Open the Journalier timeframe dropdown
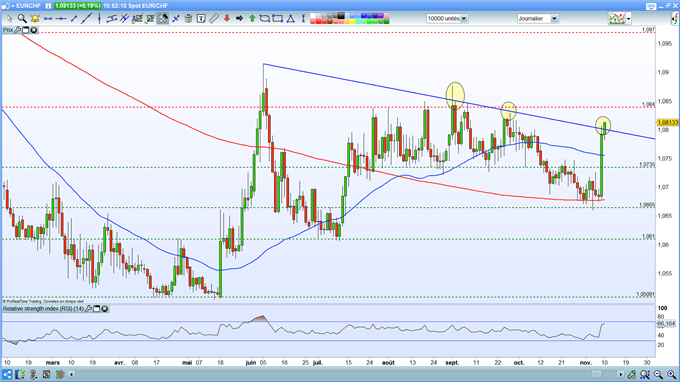The image size is (680, 382). pyautogui.click(x=554, y=19)
